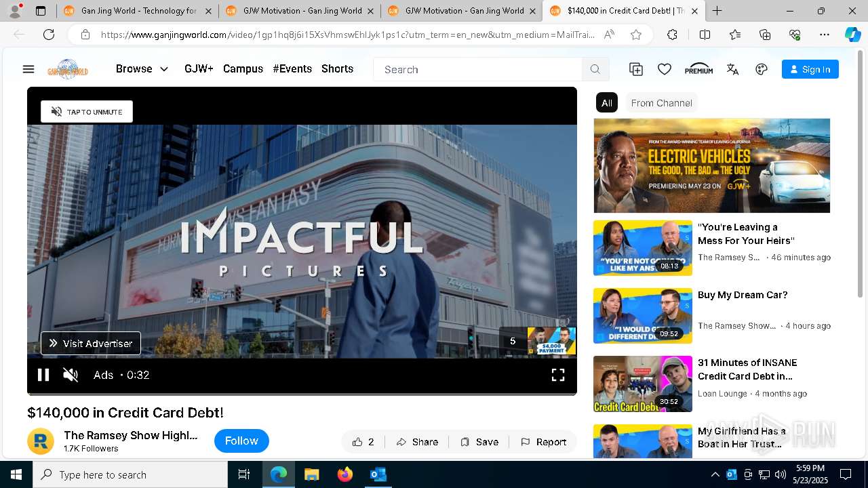
Task: Open favorites heart icon in header
Action: (665, 69)
